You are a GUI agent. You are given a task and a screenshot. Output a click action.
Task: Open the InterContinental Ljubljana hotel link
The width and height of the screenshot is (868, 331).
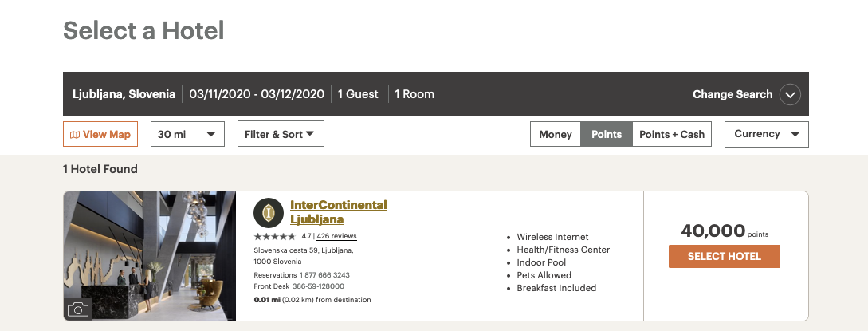(x=338, y=211)
